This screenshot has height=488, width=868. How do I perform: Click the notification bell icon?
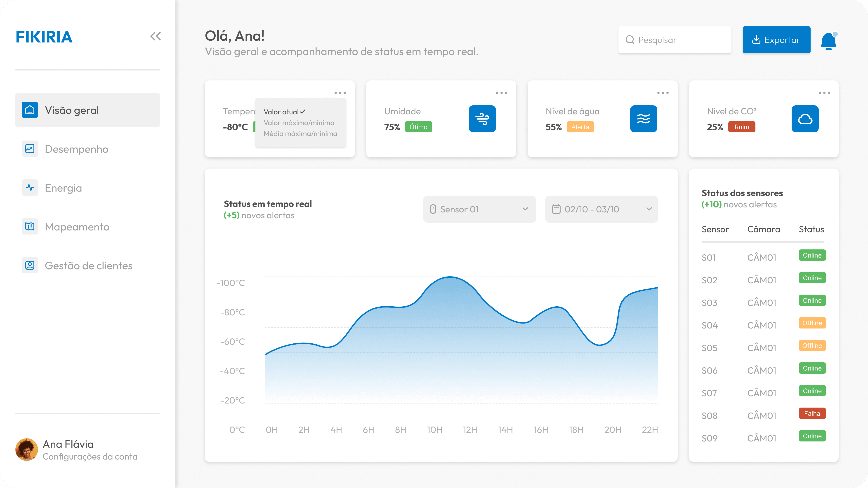828,41
